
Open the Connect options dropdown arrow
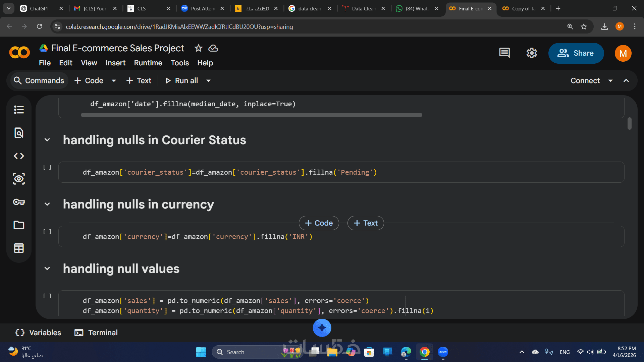tap(610, 81)
